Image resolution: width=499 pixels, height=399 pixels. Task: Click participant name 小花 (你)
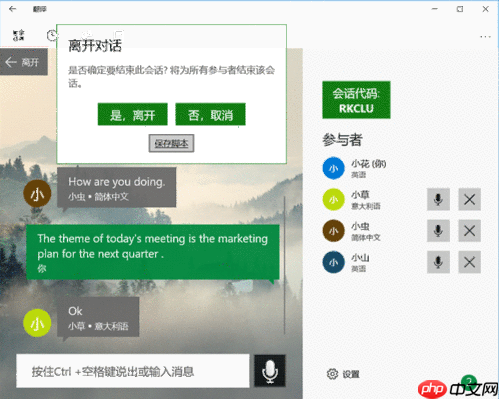tap(368, 164)
